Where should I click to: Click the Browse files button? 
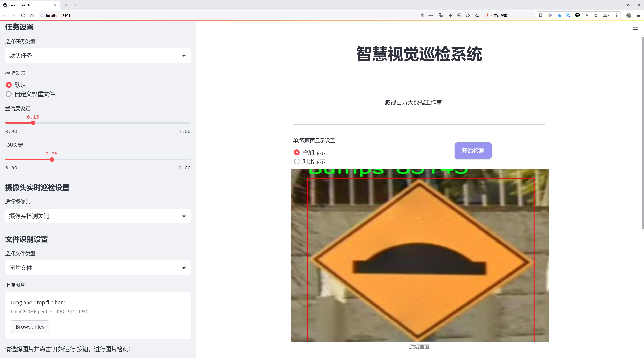pyautogui.click(x=30, y=327)
